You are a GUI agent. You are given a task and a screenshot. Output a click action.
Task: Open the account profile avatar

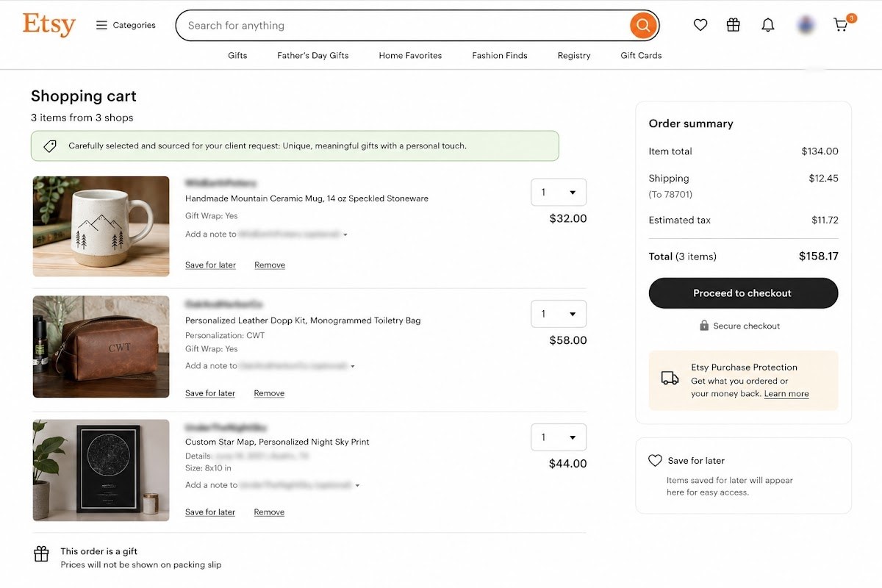(x=805, y=25)
